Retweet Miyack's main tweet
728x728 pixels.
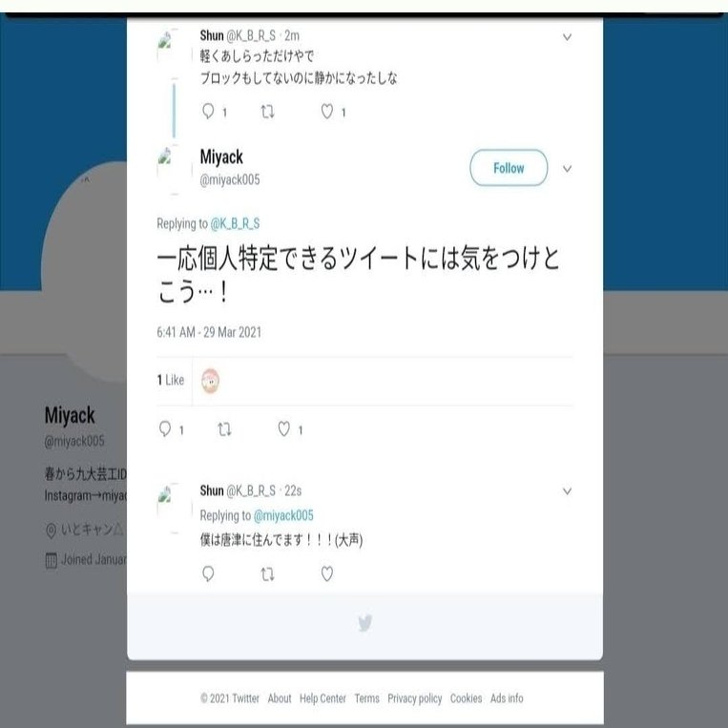click(x=224, y=429)
